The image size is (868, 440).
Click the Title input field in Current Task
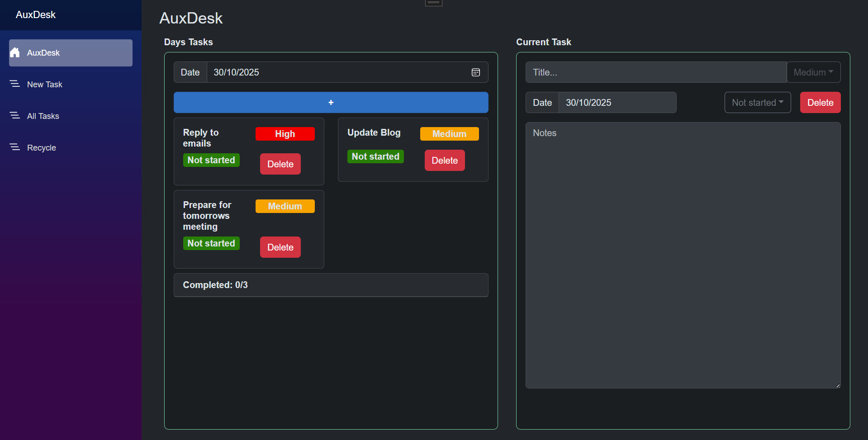655,72
